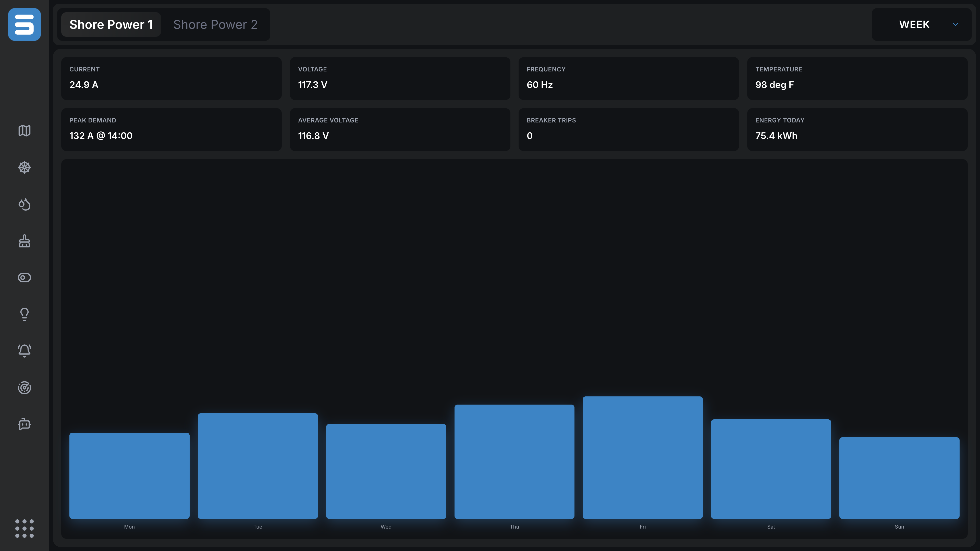Open the robot assistant icon

pos(24,424)
